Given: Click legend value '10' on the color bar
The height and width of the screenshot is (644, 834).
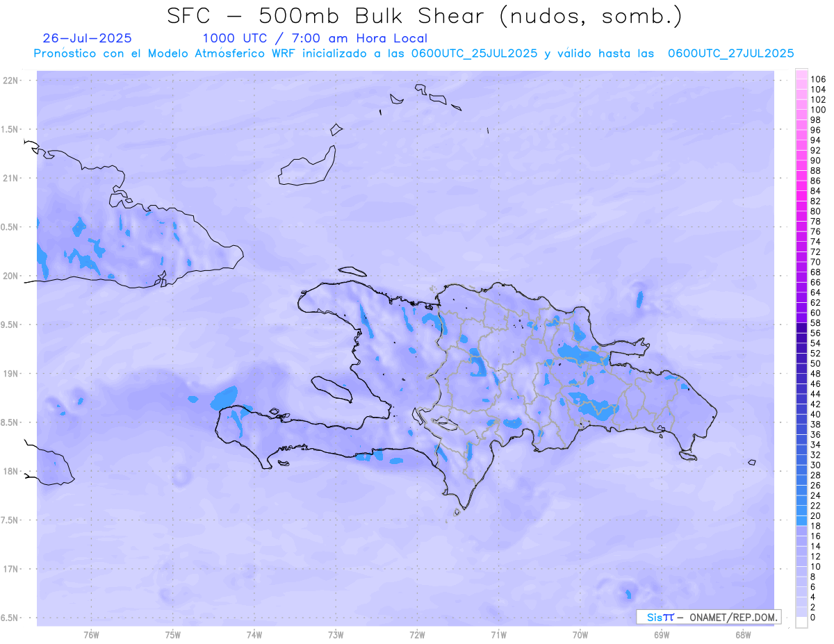Looking at the screenshot, I should 815,566.
